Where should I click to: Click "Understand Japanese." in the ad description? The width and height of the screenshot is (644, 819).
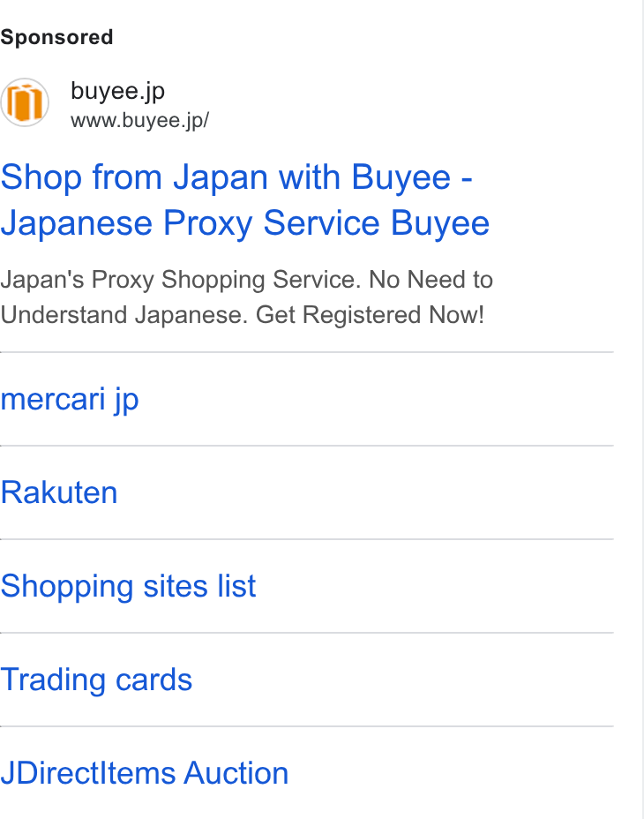click(124, 315)
